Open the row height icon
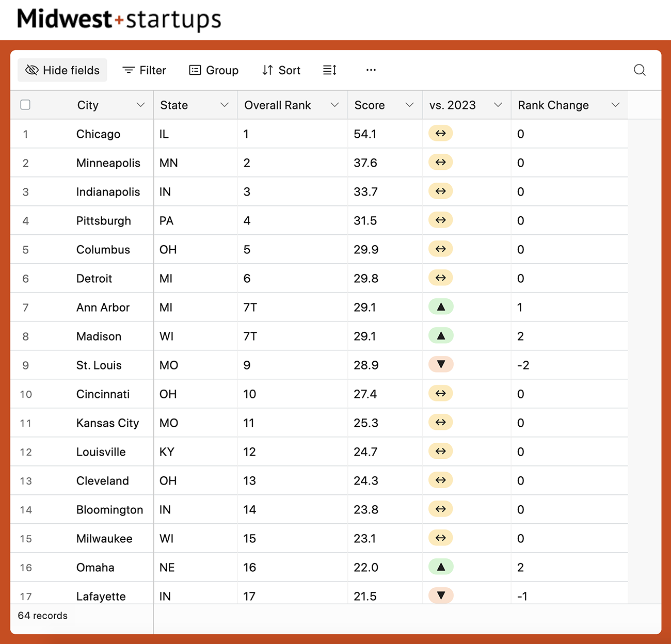The width and height of the screenshot is (671, 644). tap(330, 70)
